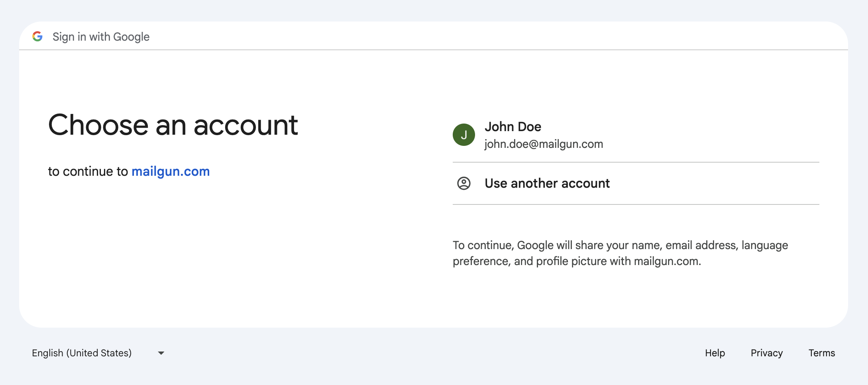Screen dimensions: 868x385
Task: Click the data sharing disclosure paragraph
Action: click(x=620, y=253)
